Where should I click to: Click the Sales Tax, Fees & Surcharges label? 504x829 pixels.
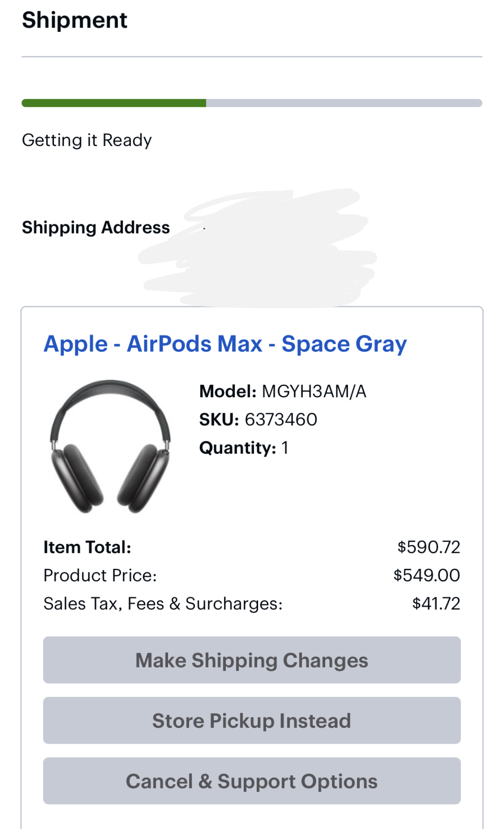pos(163,604)
